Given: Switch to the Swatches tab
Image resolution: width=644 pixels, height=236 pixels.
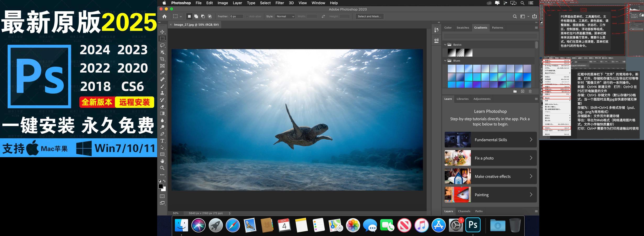Looking at the screenshot, I should coord(463,28).
